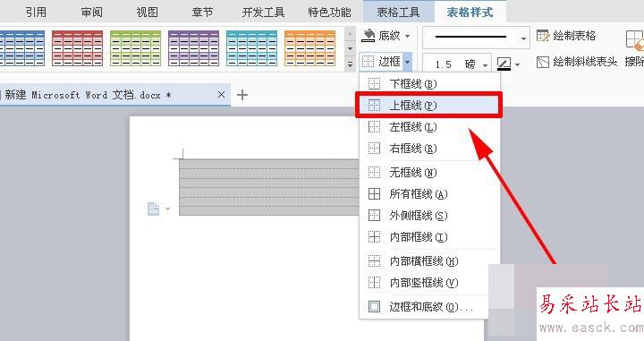The height and width of the screenshot is (341, 644).
Task: Apply the orange table style thumbnail
Action: (309, 48)
